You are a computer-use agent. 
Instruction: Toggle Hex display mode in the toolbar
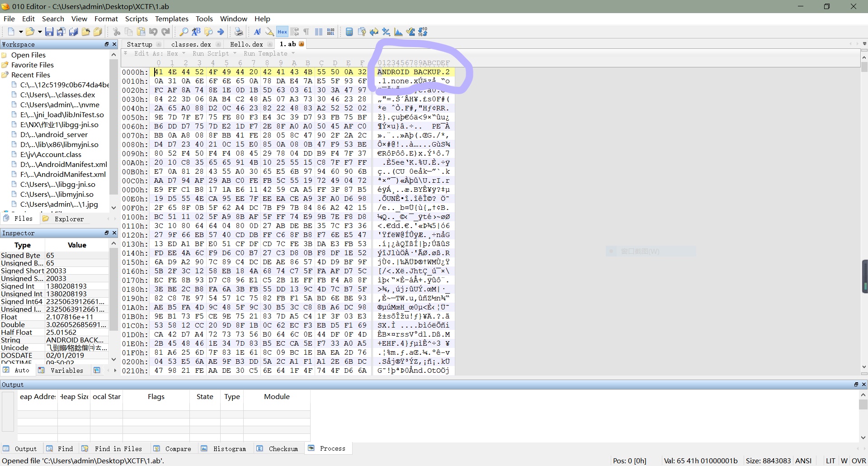click(x=282, y=32)
